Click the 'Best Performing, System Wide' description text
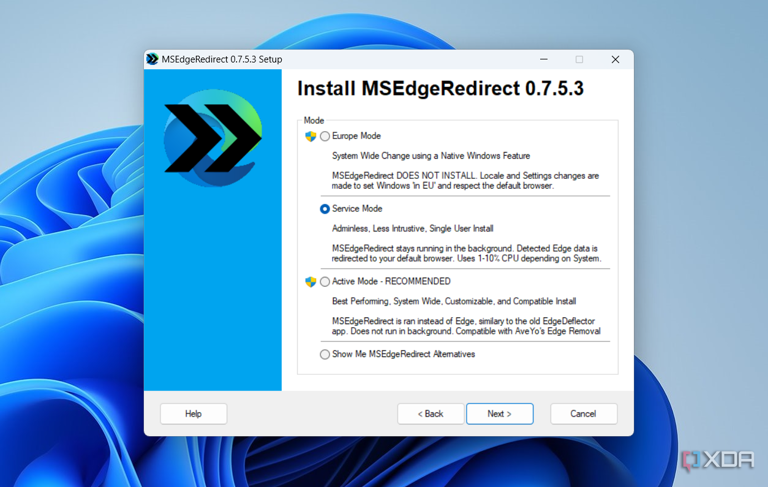The image size is (768, 487). click(451, 301)
